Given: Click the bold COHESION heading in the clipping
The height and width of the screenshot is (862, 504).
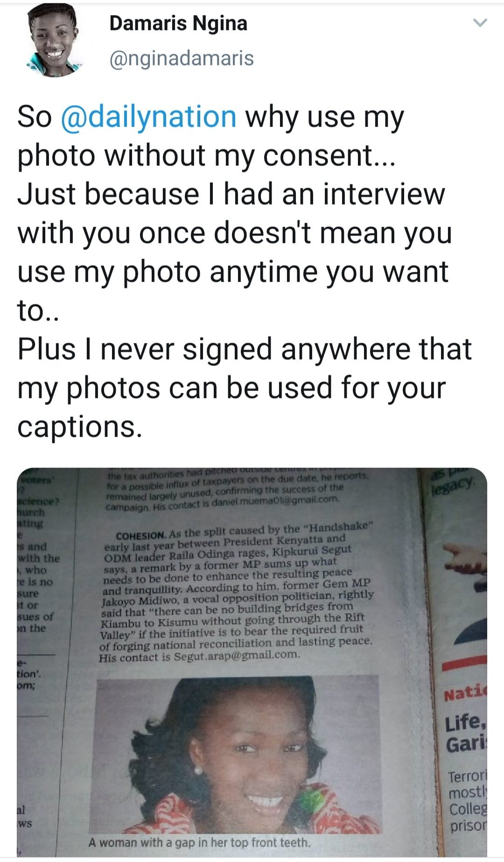Looking at the screenshot, I should [x=140, y=535].
